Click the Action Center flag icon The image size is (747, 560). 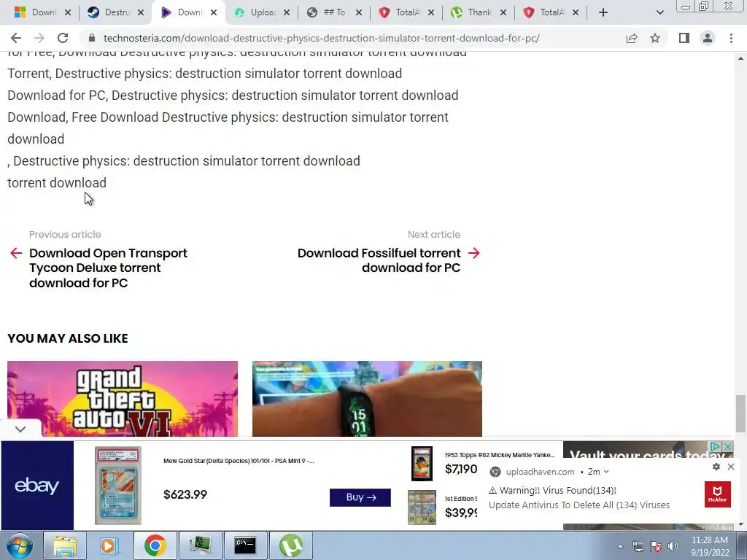pos(656,546)
